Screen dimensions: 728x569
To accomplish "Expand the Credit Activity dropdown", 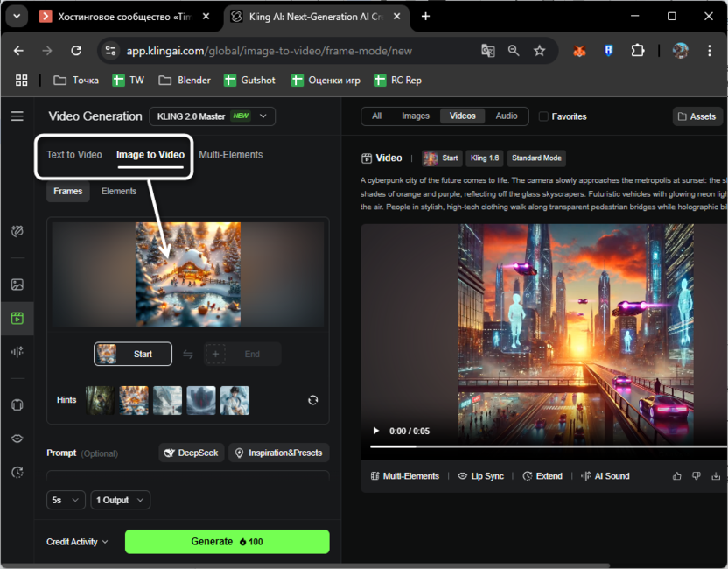I will pos(77,542).
